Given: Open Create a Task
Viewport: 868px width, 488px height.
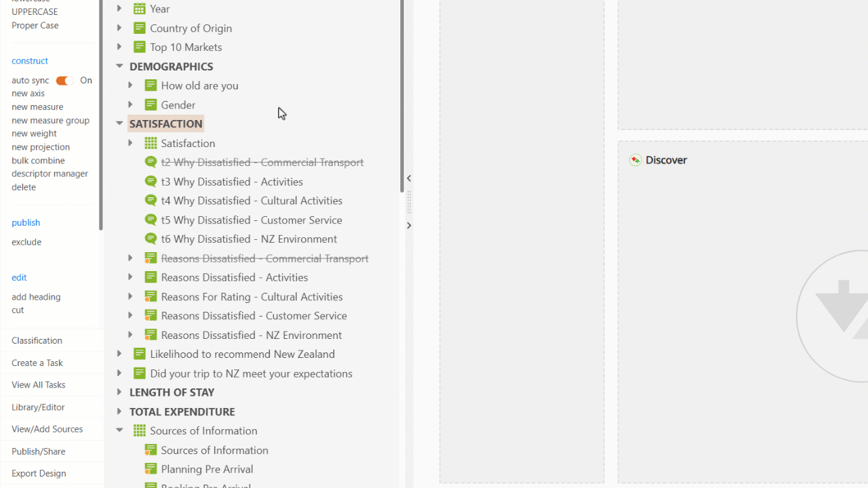Looking at the screenshot, I should 37,363.
